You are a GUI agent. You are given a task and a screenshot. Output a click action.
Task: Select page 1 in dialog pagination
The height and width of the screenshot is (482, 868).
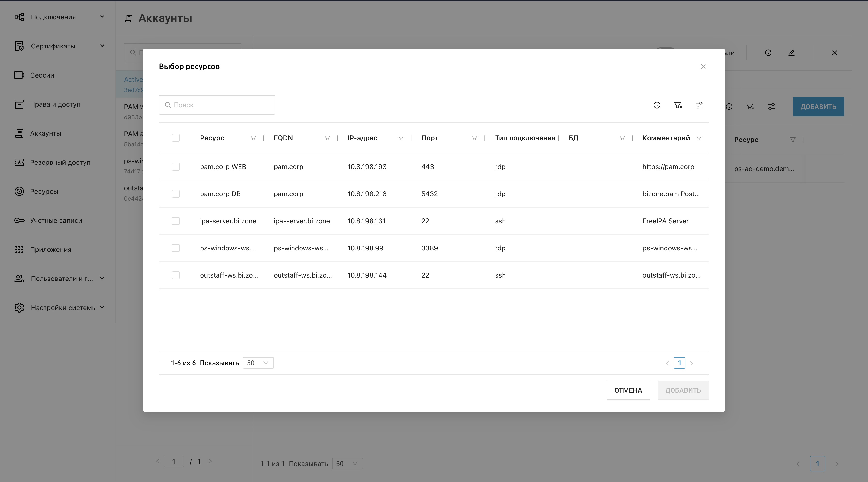pyautogui.click(x=679, y=363)
